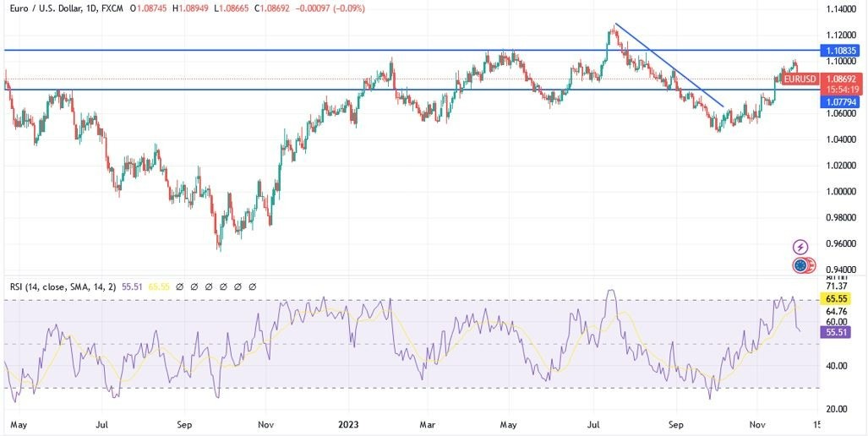Click the 1.04000 price scale label
This screenshot has width=868, height=436.
coord(842,139)
